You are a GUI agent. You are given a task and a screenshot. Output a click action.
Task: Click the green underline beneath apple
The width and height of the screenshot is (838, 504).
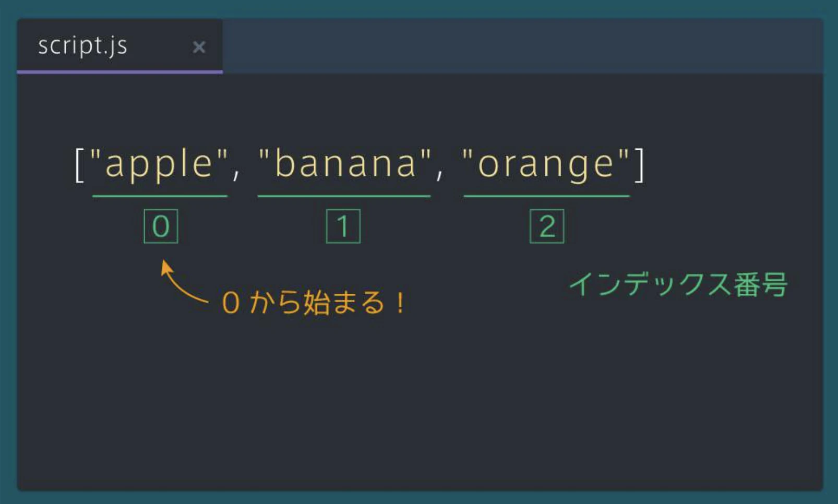(160, 196)
